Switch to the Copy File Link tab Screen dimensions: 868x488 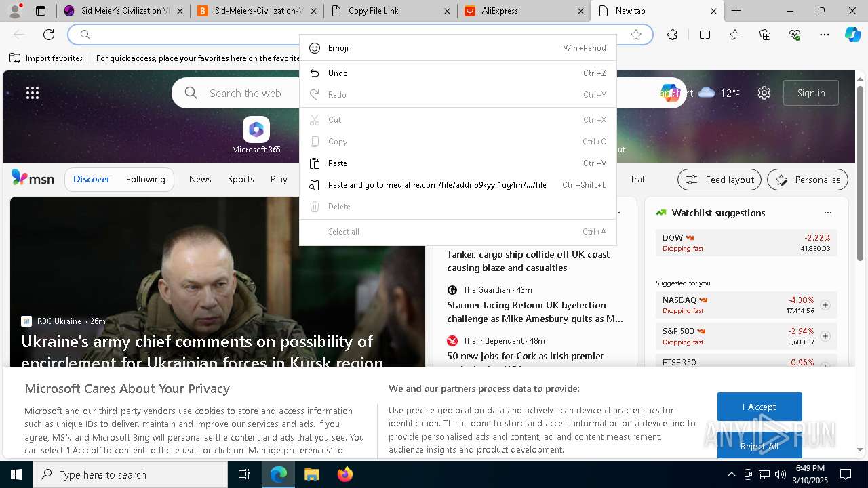(x=390, y=11)
